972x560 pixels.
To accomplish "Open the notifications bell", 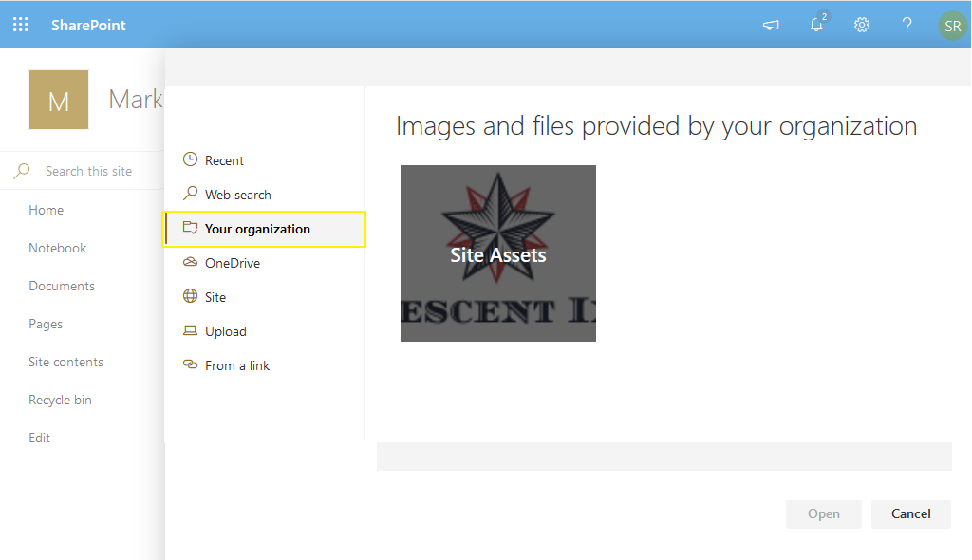I will (816, 26).
